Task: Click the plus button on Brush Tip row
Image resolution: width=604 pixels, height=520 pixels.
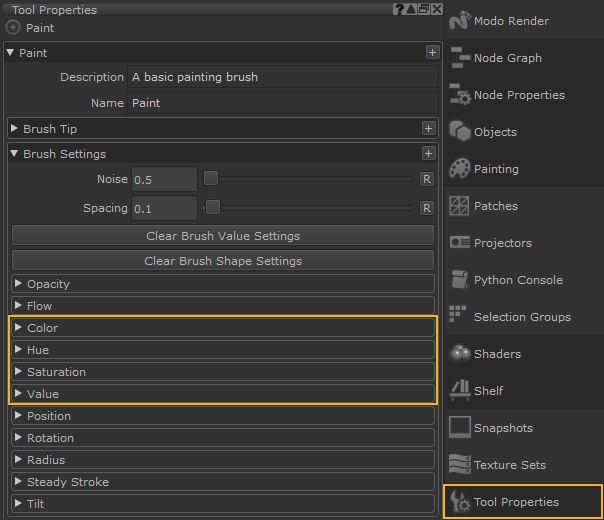Action: (428, 129)
